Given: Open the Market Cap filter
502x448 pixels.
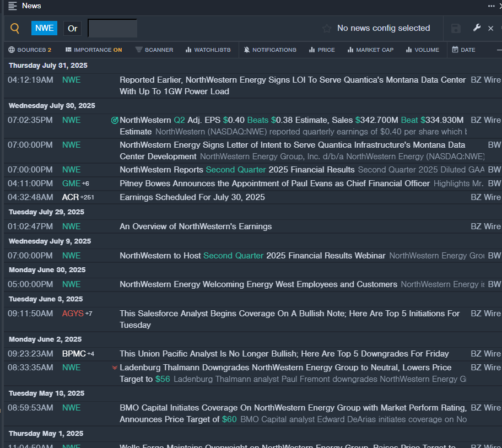Looking at the screenshot, I should pos(370,50).
